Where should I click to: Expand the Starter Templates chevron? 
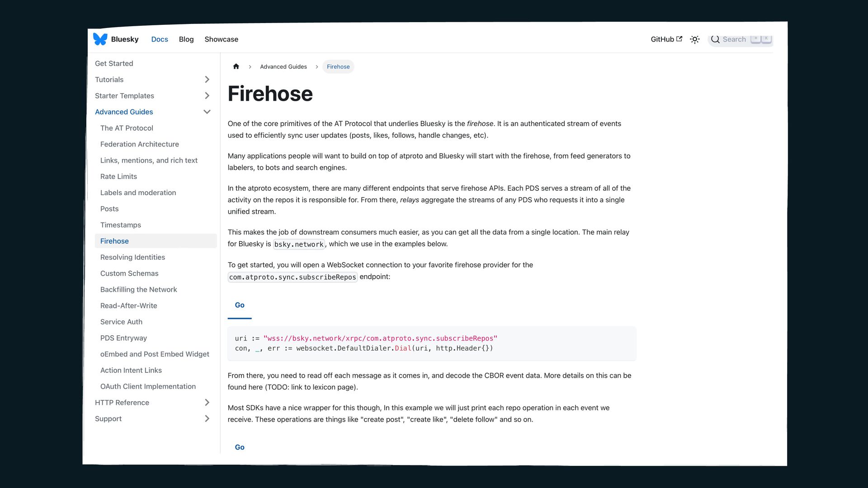[x=207, y=96]
